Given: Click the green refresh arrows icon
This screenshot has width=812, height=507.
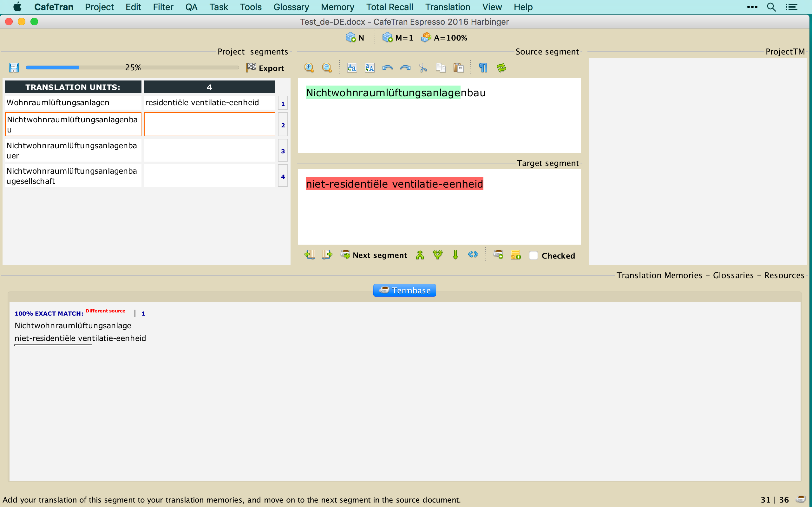Looking at the screenshot, I should (501, 68).
